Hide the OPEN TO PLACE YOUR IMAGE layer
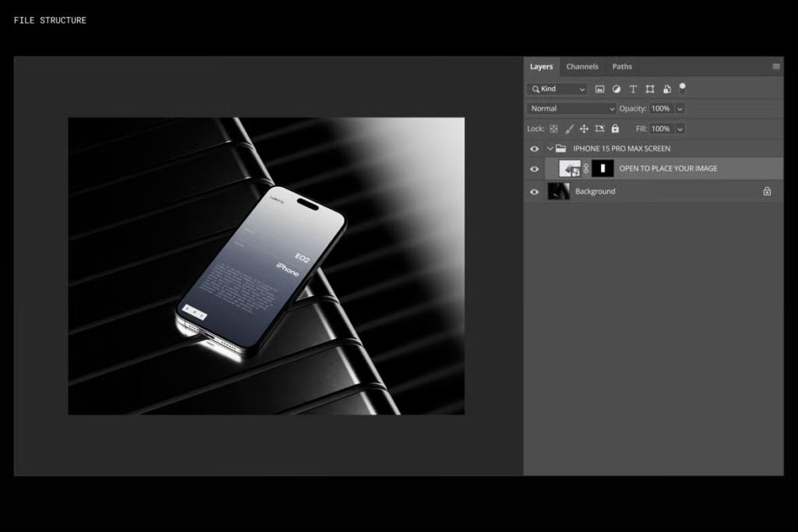 click(535, 168)
